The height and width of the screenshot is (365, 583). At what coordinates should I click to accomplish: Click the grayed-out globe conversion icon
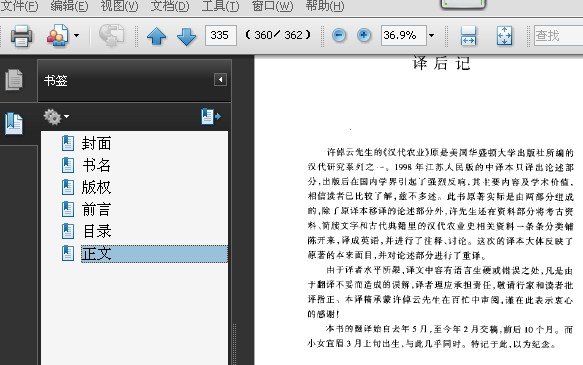point(111,36)
